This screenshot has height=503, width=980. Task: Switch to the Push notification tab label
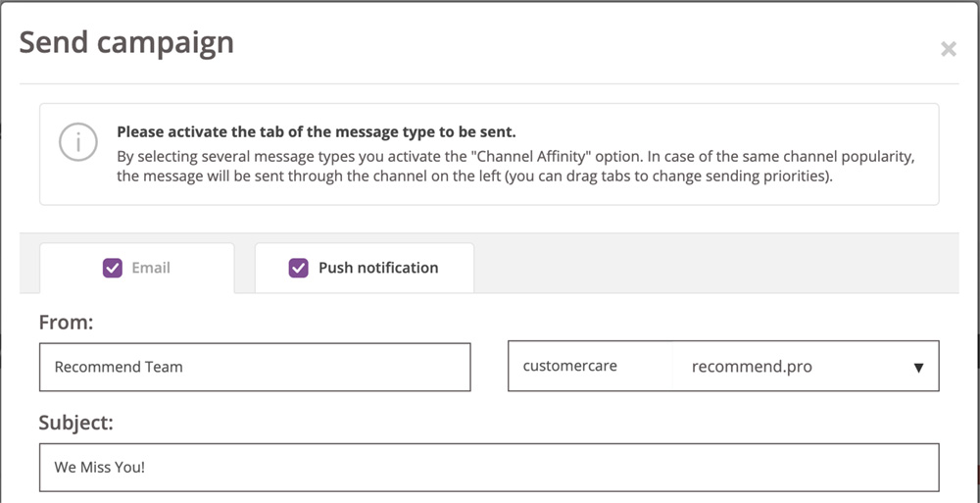[x=378, y=268]
